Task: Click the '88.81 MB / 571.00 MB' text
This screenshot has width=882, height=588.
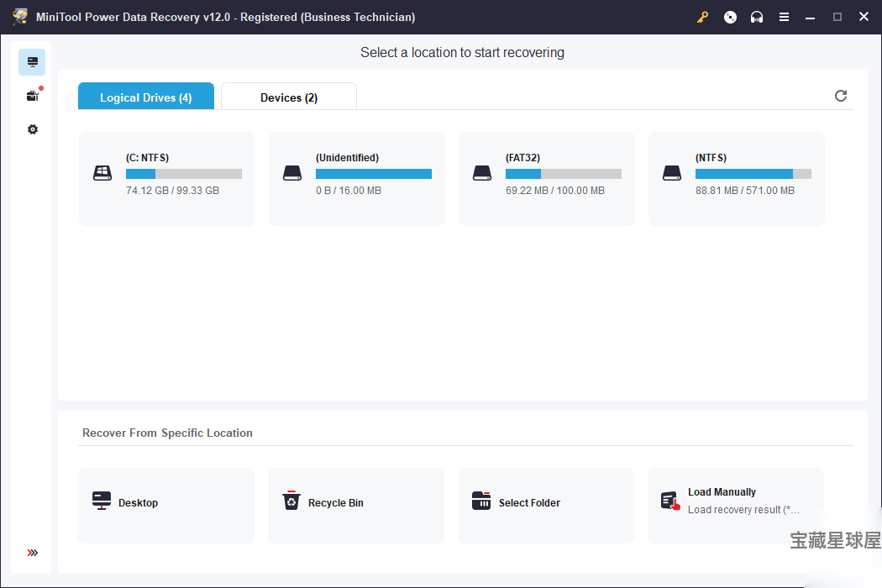Action: coord(745,190)
